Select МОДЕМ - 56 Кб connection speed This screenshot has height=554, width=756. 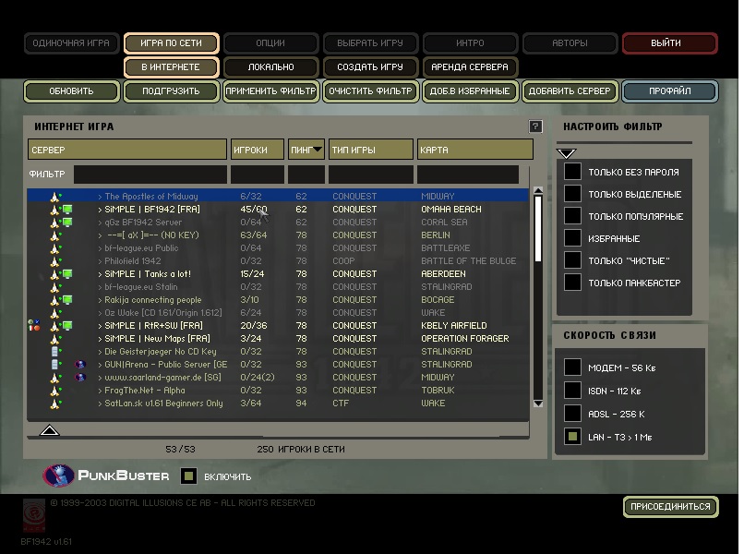[x=572, y=367]
